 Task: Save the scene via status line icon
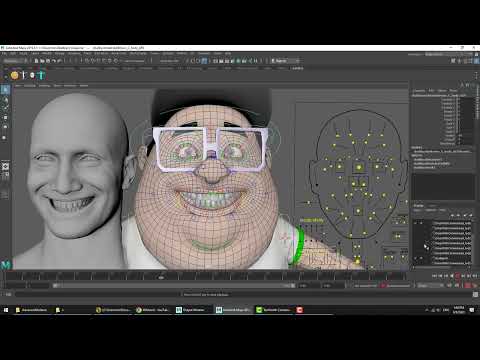pyautogui.click(x=48, y=61)
